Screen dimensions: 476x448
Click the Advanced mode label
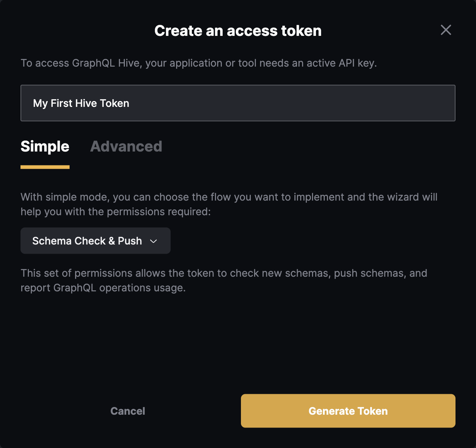tap(126, 146)
